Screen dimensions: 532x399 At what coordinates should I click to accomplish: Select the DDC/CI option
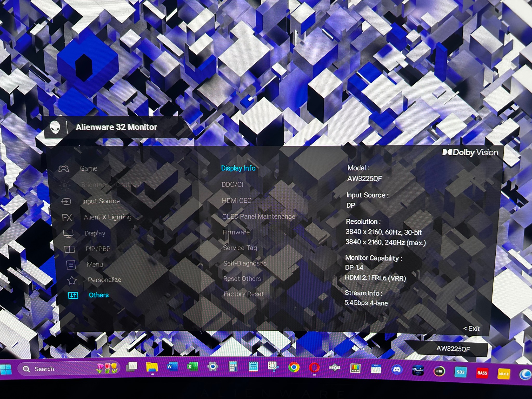click(232, 184)
